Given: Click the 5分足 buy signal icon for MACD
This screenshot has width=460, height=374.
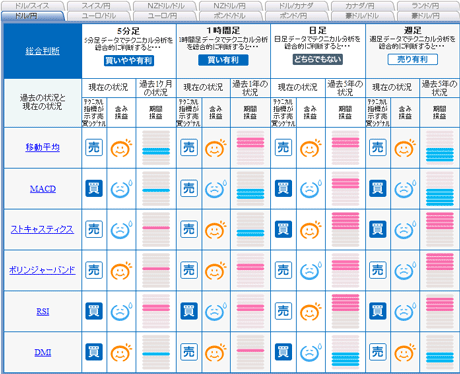Looking at the screenshot, I should tap(94, 188).
